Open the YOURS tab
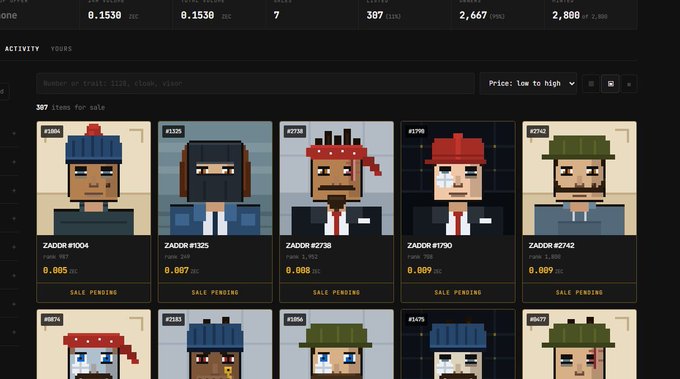680x379 pixels. [x=61, y=49]
